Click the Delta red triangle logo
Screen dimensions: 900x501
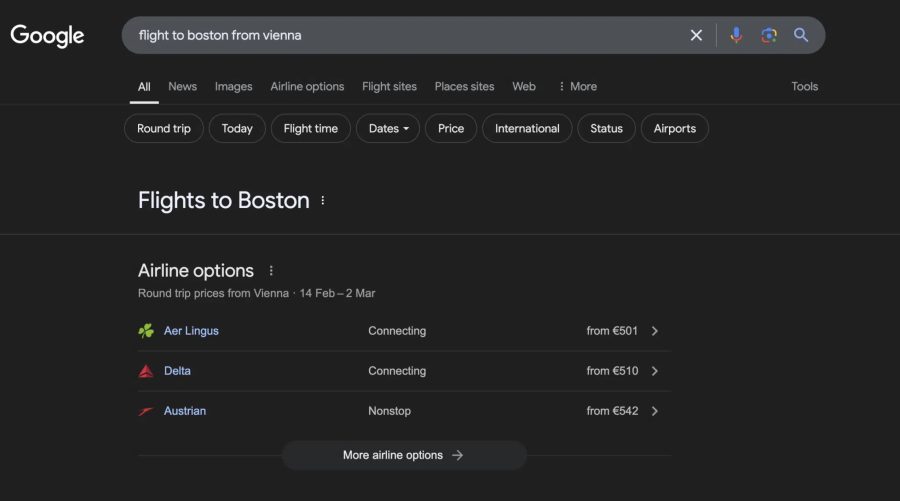pos(146,371)
